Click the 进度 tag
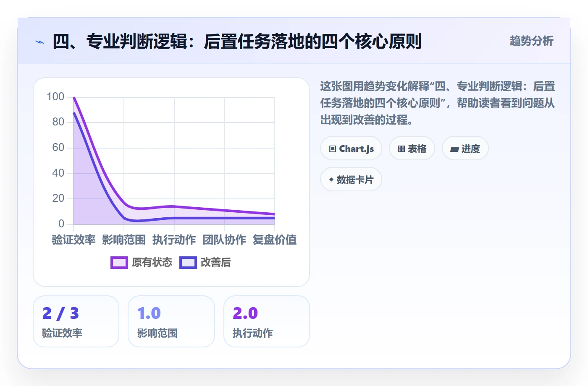The image size is (588, 386). 465,149
